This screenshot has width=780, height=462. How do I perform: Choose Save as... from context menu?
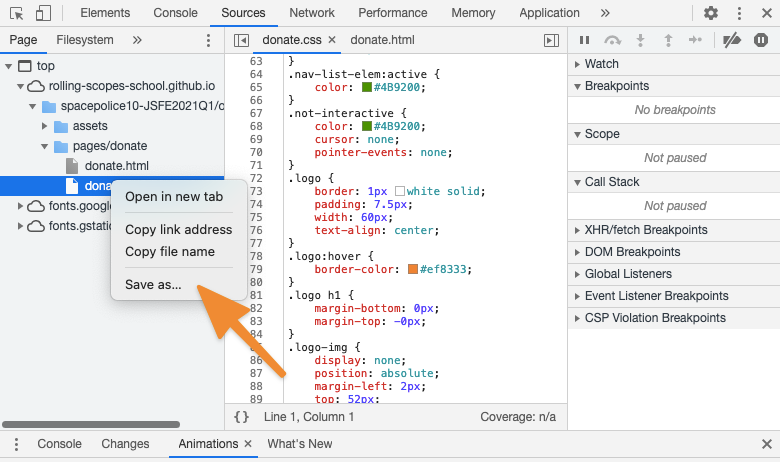[153, 284]
